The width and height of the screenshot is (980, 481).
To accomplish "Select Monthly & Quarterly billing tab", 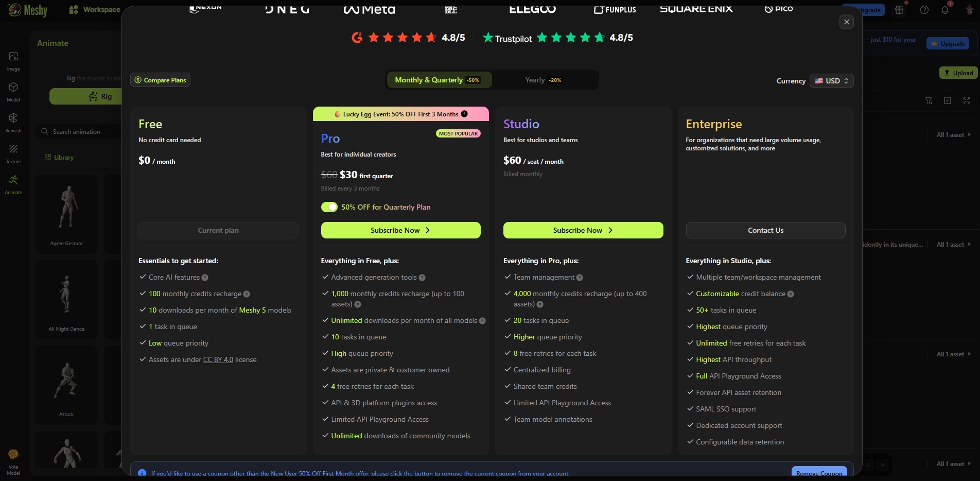I will [437, 80].
